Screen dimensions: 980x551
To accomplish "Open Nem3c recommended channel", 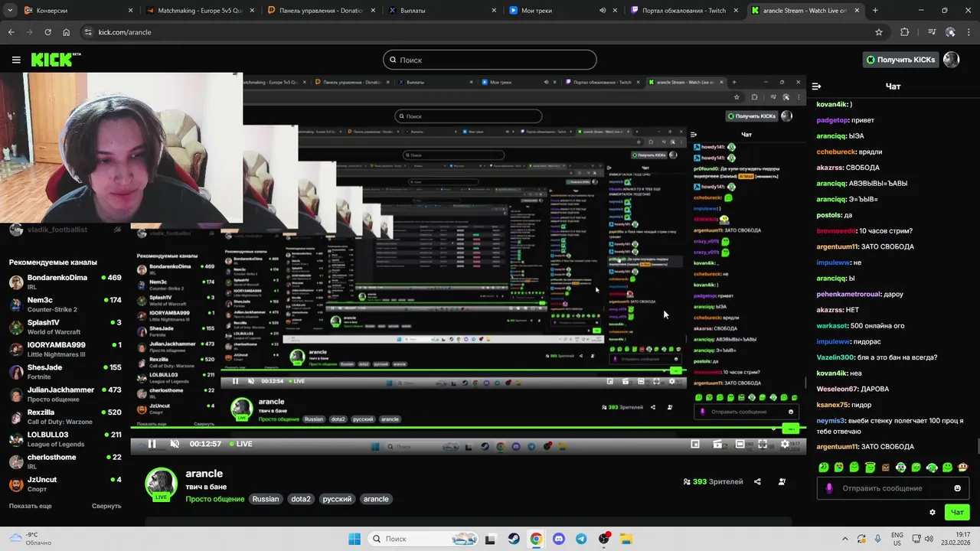I will point(65,305).
